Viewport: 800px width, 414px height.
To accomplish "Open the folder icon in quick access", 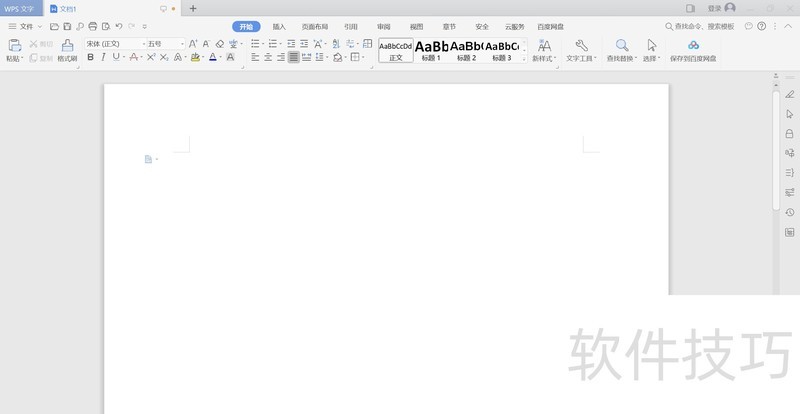I will tap(54, 27).
